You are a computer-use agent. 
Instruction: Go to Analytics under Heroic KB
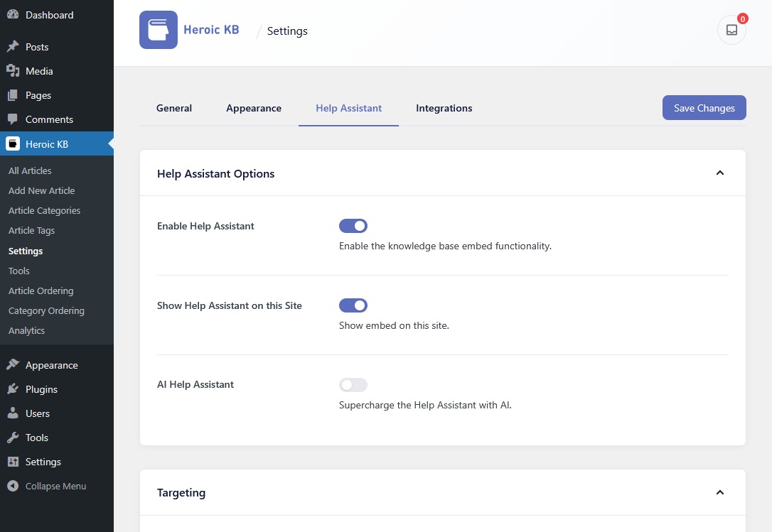[x=26, y=330]
